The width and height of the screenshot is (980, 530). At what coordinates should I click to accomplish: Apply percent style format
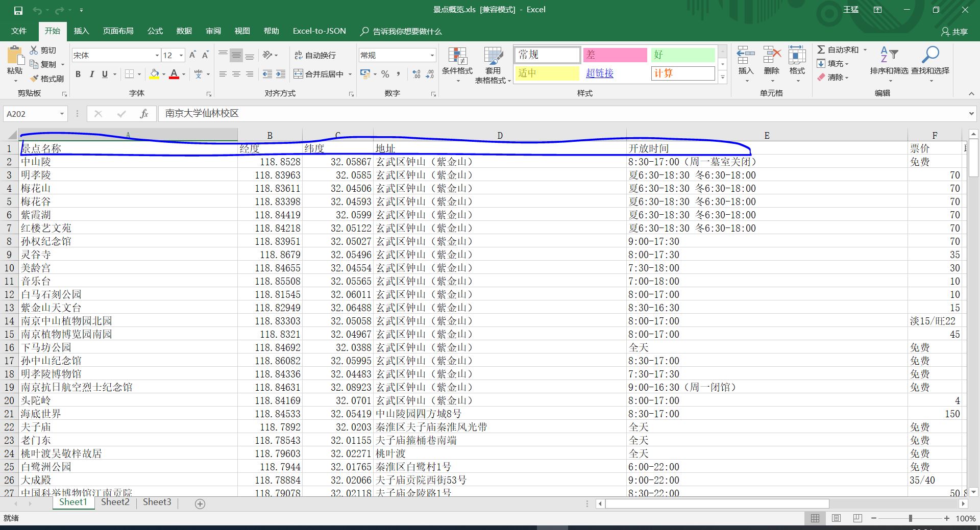tap(385, 74)
